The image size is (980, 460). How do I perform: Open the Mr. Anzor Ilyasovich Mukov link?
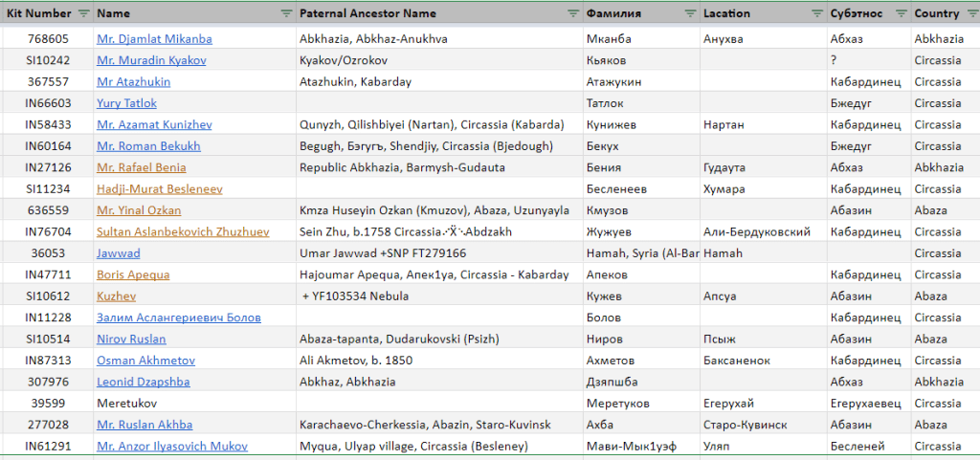[x=172, y=447]
